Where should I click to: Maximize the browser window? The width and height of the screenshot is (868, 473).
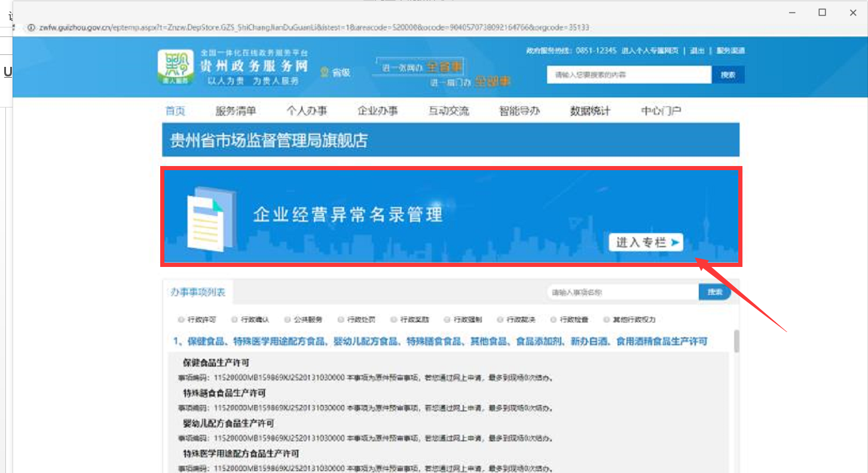[822, 12]
